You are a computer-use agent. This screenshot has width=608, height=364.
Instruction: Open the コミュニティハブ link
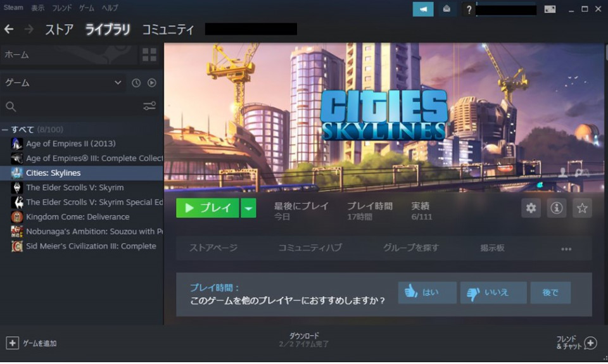click(310, 248)
